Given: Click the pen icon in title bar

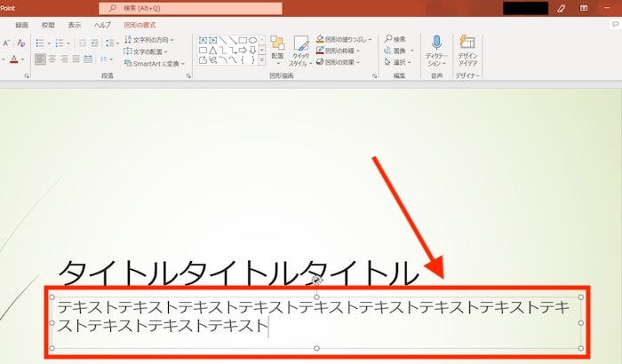Looking at the screenshot, I should click(561, 8).
